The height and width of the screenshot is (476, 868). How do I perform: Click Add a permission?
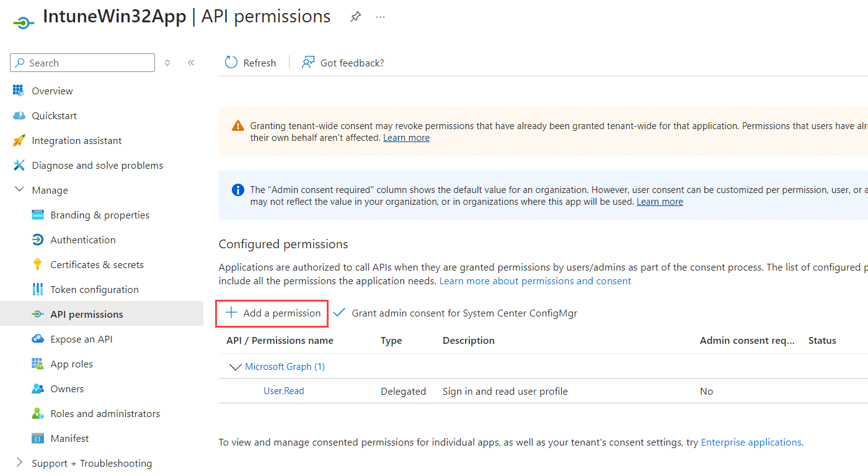pos(271,312)
